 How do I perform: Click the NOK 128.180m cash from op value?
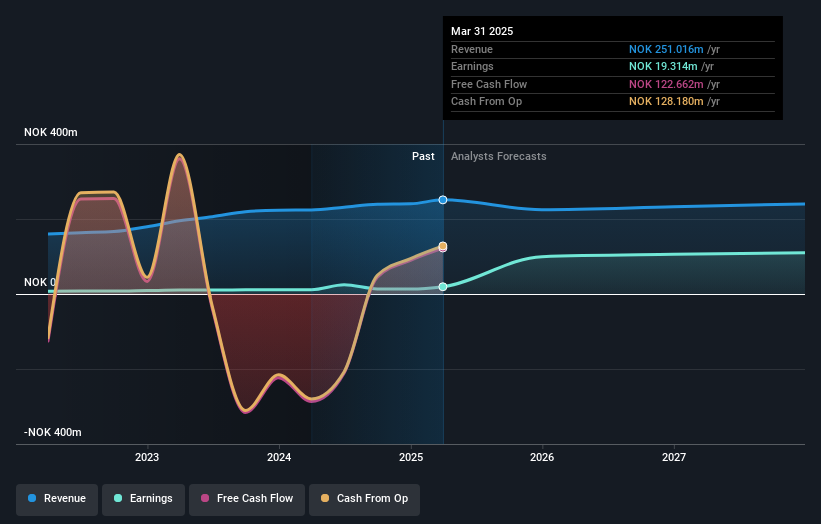coord(666,102)
